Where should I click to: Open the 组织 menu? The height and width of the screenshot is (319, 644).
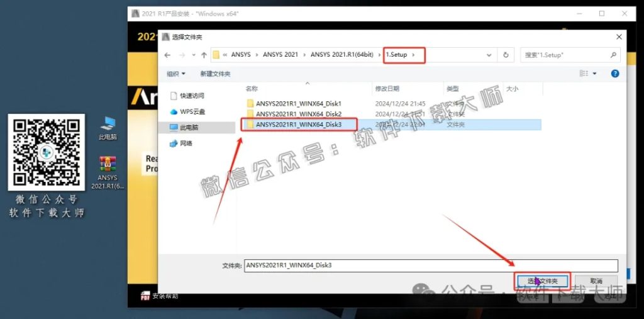[176, 74]
